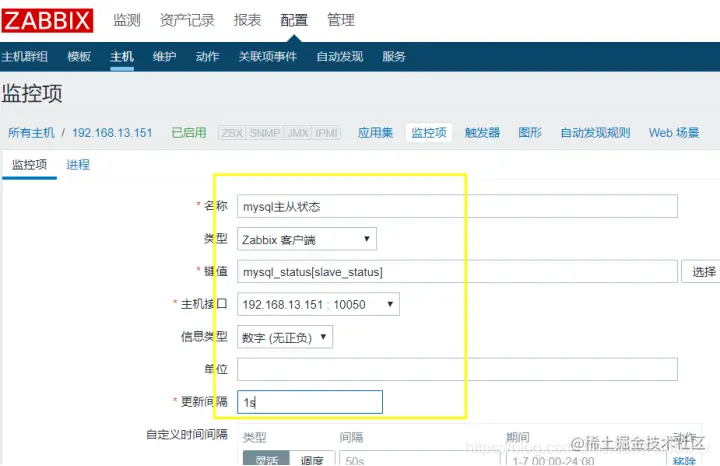Click the 键值 field mysql_status[slave_status]
720x466 pixels.
[457, 271]
